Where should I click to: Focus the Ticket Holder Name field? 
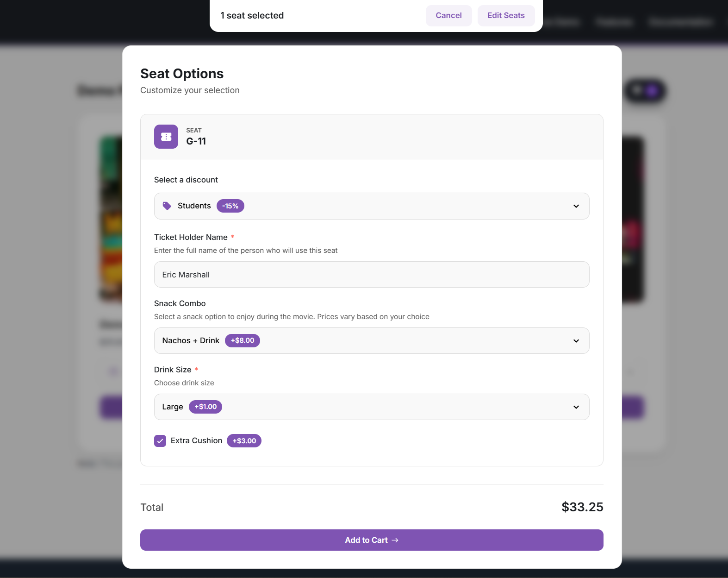click(371, 275)
